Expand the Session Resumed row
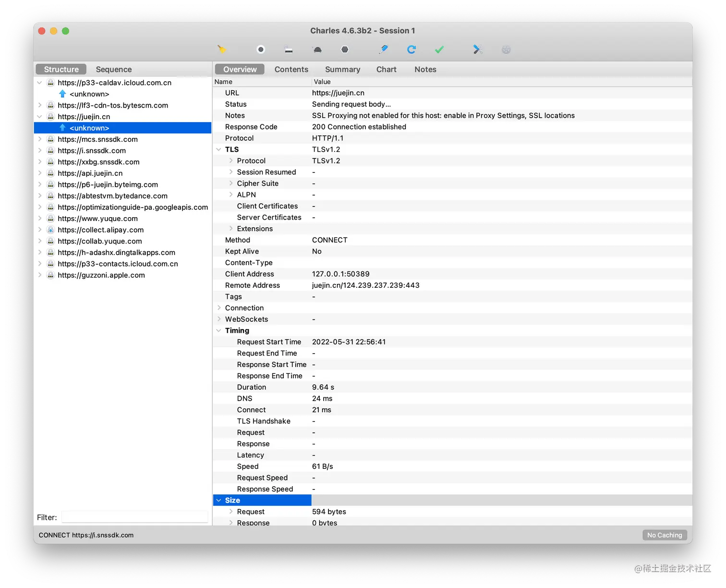The image size is (726, 588). (231, 172)
